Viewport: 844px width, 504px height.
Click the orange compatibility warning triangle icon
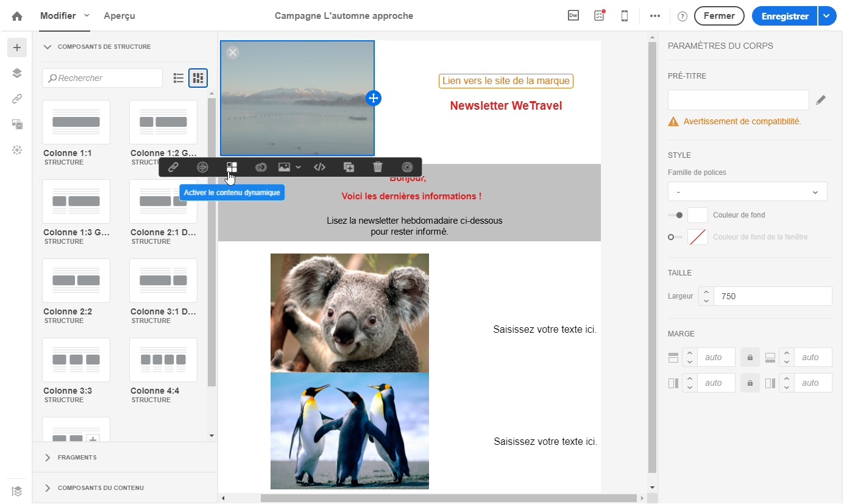pyautogui.click(x=673, y=121)
